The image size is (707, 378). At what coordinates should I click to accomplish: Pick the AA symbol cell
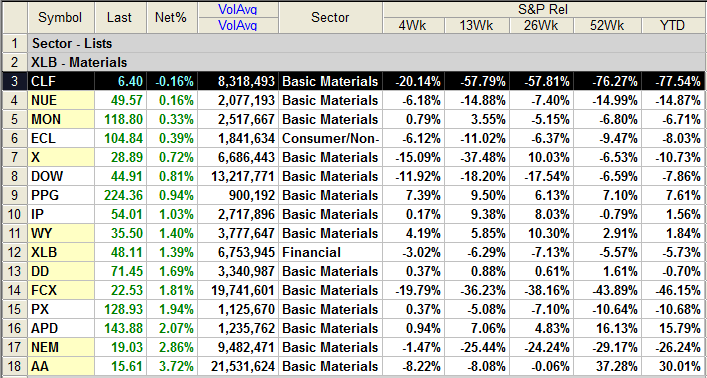pos(61,366)
